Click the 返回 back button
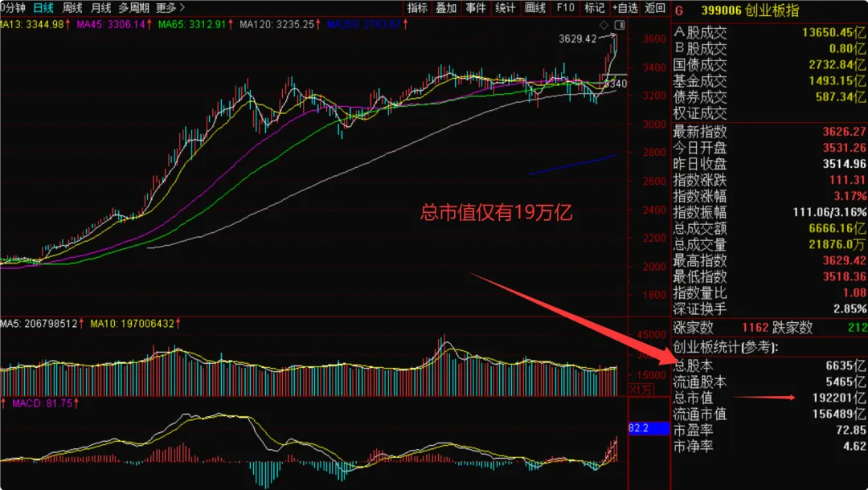Viewport: 868px width, 490px height. (x=655, y=8)
